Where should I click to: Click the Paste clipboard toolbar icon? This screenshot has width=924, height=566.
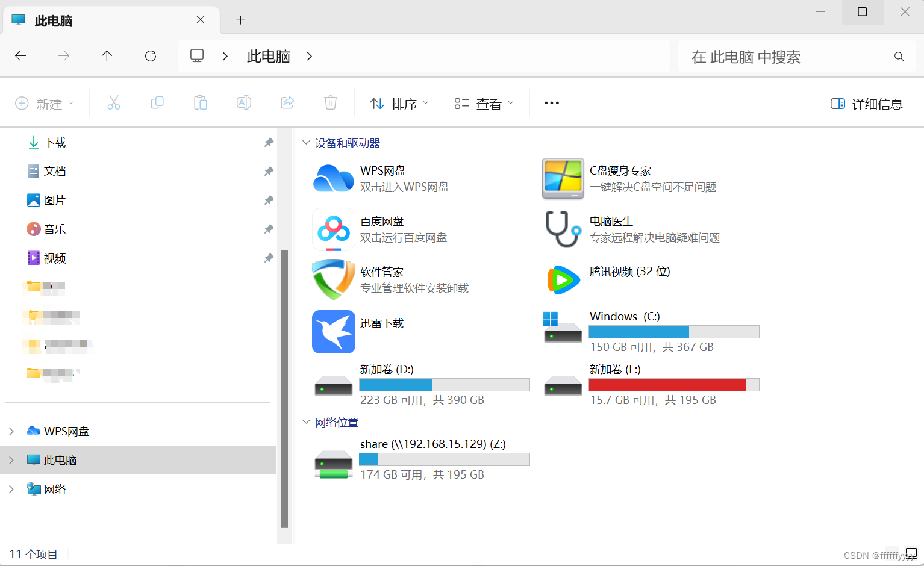201,103
